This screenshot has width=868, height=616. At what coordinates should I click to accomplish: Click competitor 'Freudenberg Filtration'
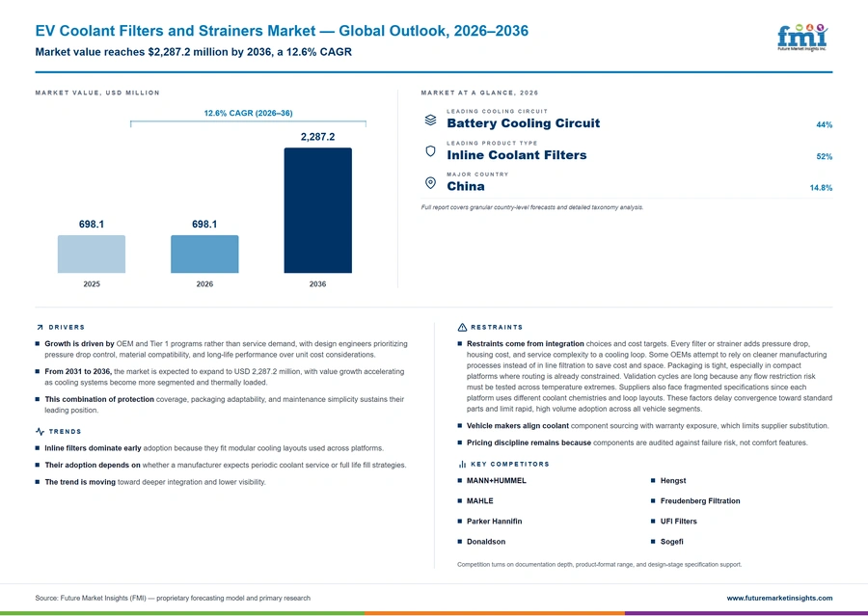[700, 501]
